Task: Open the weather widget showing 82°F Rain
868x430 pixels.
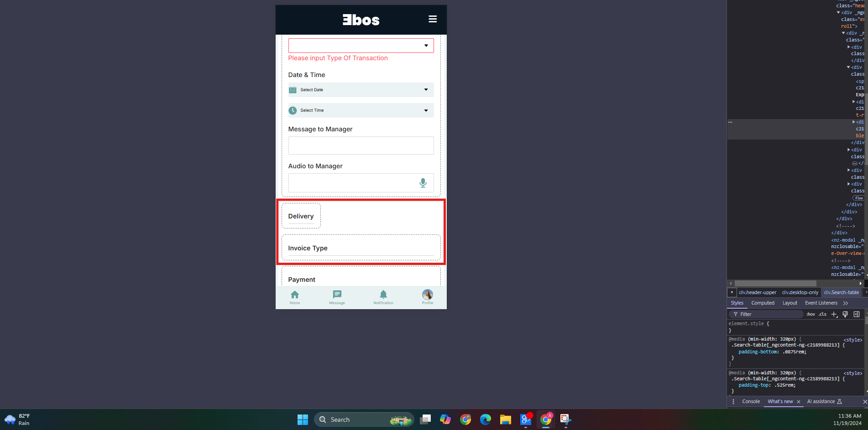Action: [17, 420]
